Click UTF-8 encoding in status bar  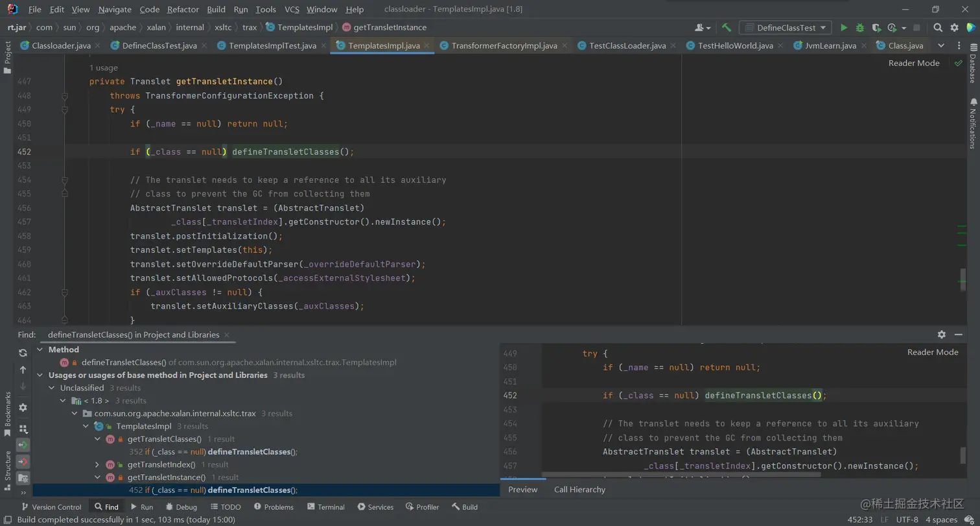[x=907, y=520]
